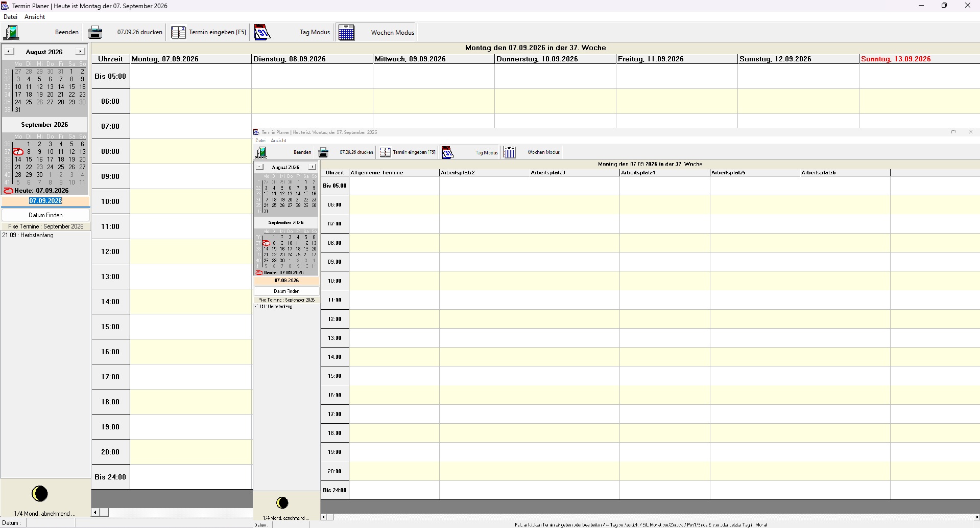Click the 10:00 slot on Montag 07.09.2026

click(x=190, y=201)
